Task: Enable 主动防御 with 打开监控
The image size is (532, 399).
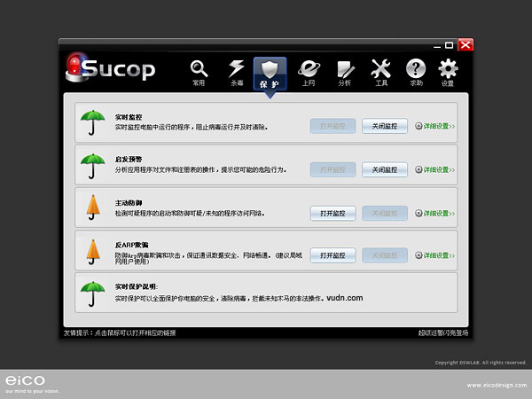Action: tap(332, 213)
